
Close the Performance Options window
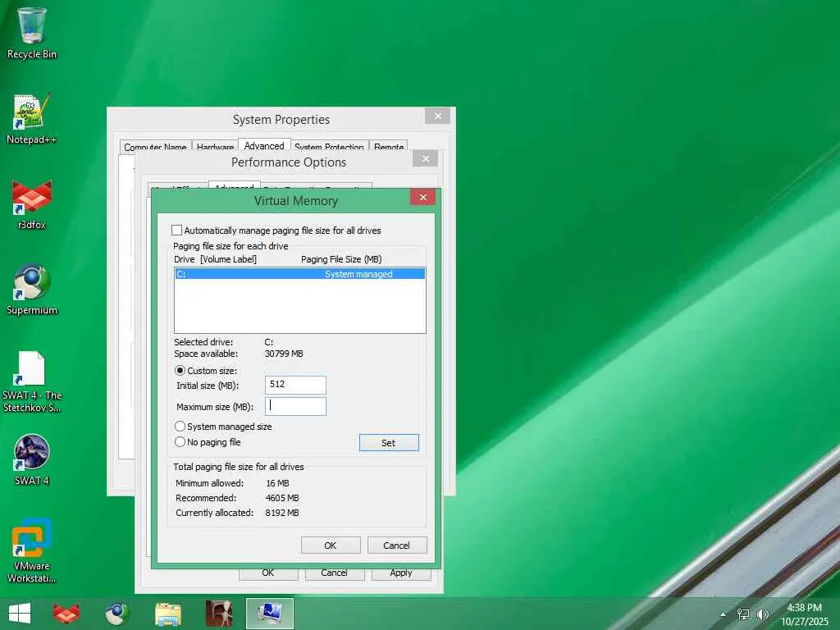click(x=426, y=158)
